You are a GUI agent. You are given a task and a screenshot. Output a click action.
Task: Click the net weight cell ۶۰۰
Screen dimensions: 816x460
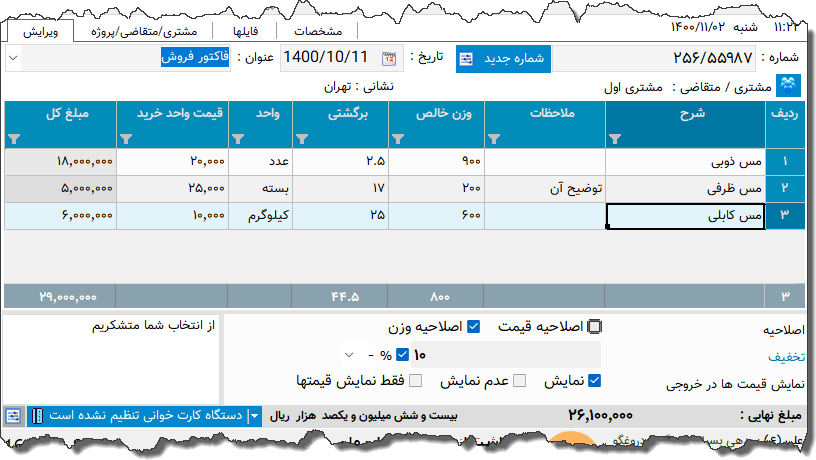pos(436,215)
